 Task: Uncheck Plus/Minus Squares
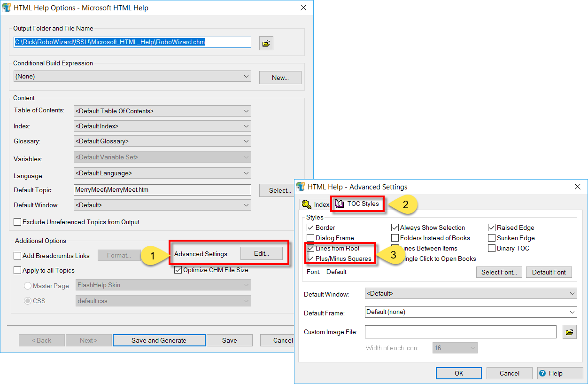tap(310, 259)
